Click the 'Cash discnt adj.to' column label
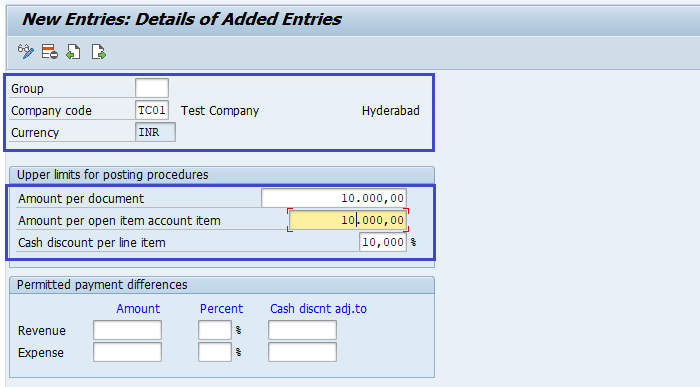This screenshot has height=387, width=700. [x=318, y=308]
